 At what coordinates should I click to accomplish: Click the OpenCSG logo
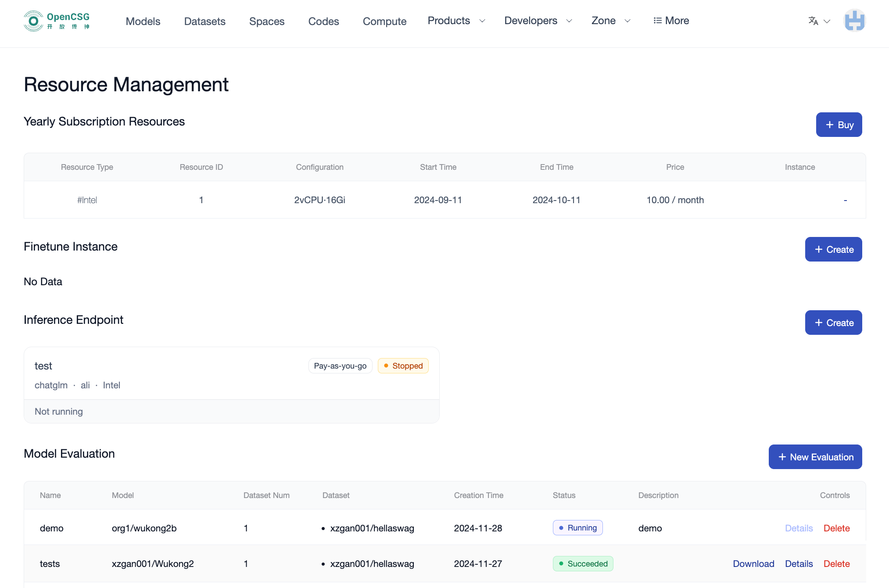[x=57, y=21]
